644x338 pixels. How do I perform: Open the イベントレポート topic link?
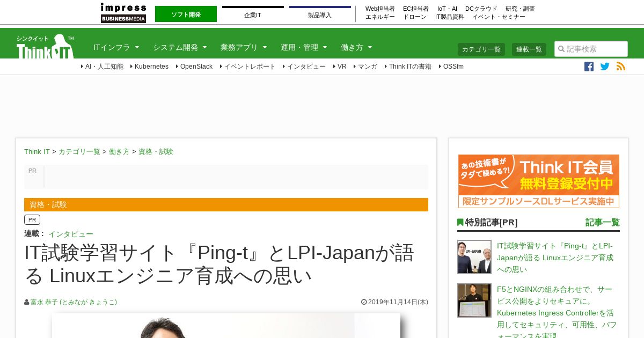click(250, 67)
